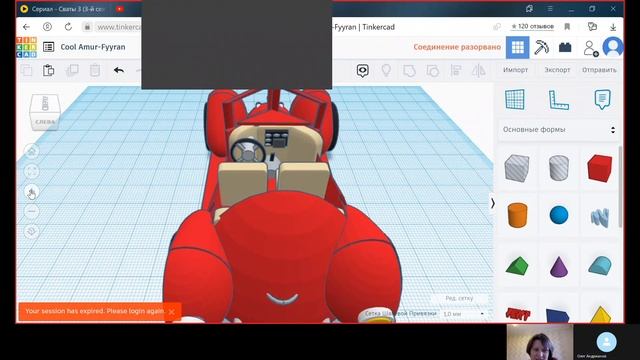Image resolution: width=640 pixels, height=360 pixels.
Task: Pick the dark blue wedge shape
Action: (x=558, y=315)
